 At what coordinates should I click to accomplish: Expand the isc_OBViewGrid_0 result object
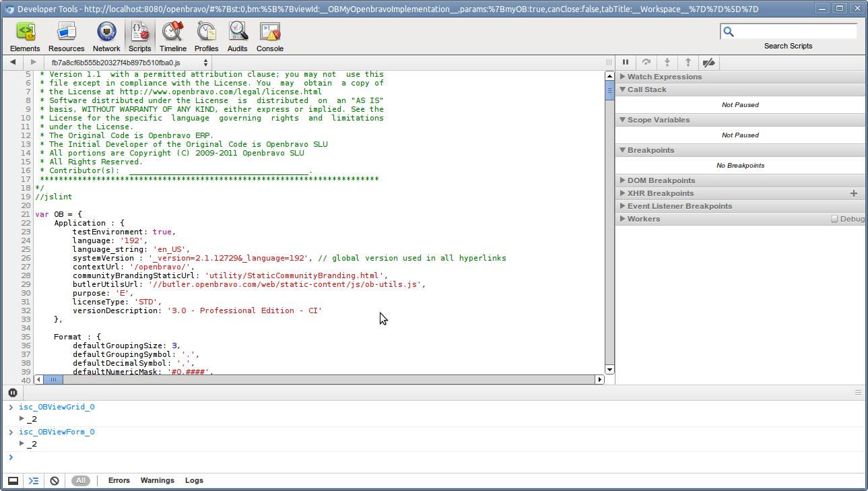pyautogui.click(x=22, y=418)
